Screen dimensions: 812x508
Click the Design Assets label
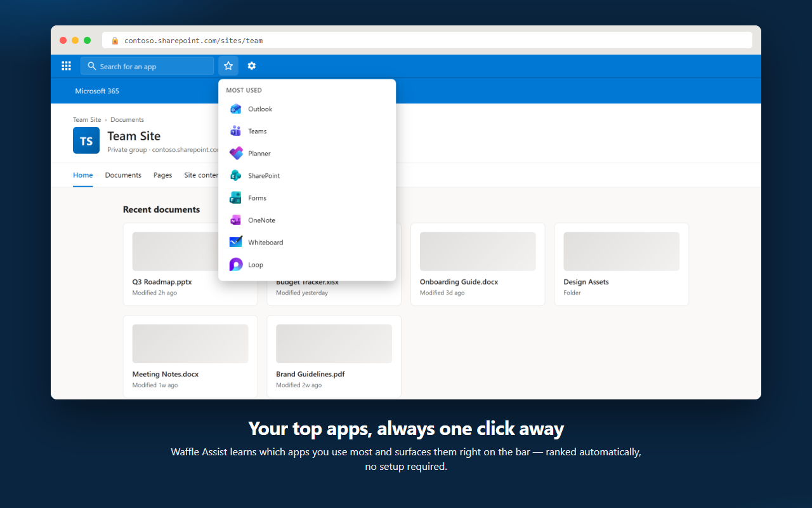(586, 282)
